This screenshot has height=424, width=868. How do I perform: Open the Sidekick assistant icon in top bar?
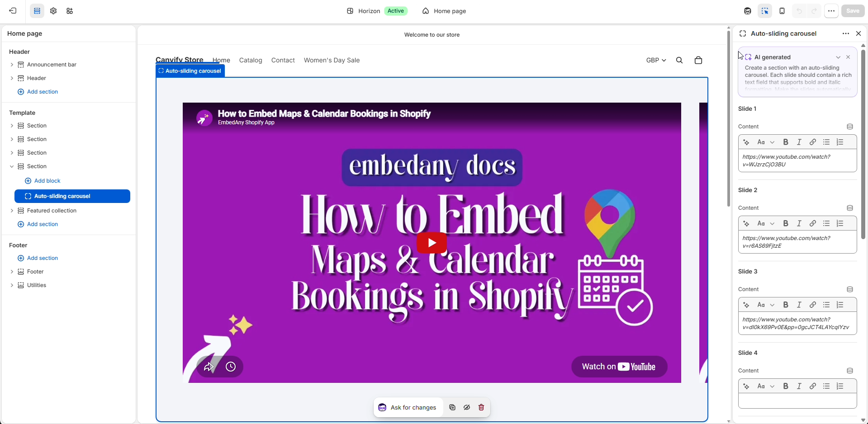(x=748, y=11)
